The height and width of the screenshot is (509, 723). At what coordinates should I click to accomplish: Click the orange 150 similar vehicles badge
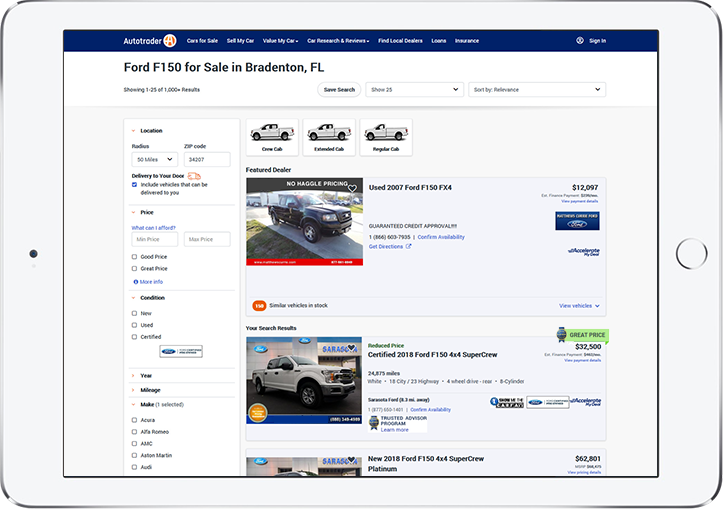tap(259, 306)
